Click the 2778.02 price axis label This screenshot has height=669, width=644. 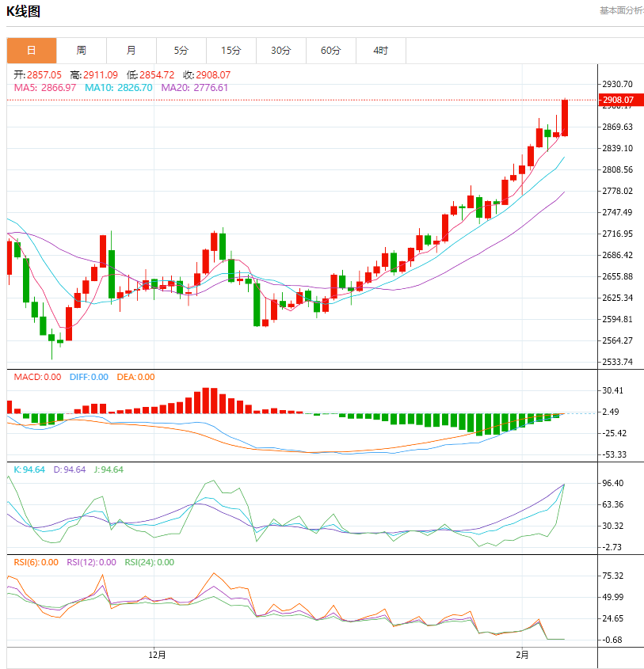(617, 191)
